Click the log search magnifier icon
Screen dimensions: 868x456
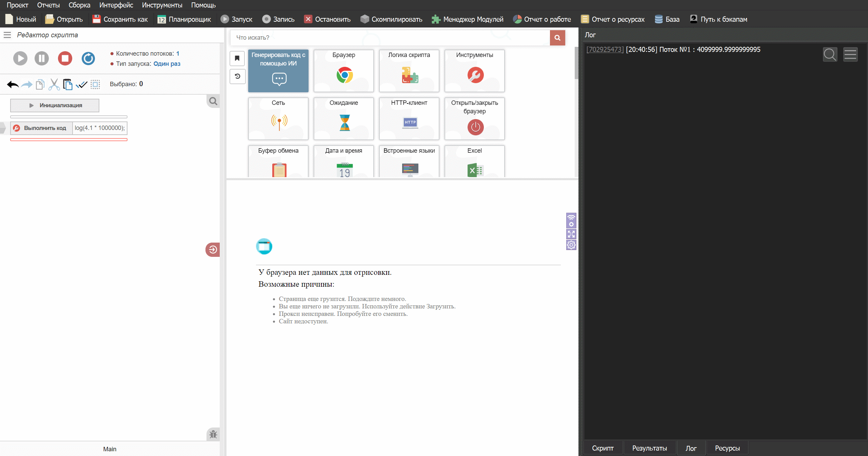(830, 55)
